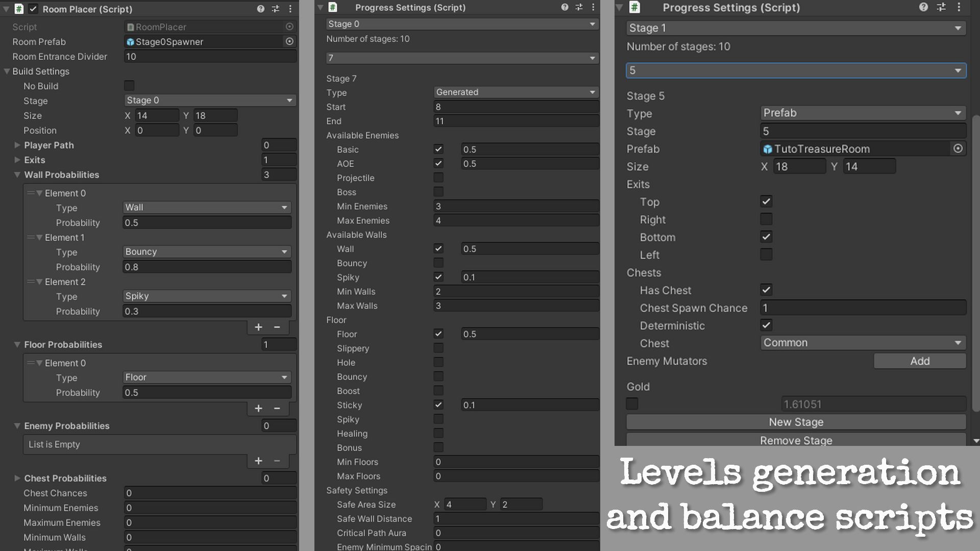Open stage number 7 dropdown
This screenshot has height=551, width=980.
tap(462, 58)
